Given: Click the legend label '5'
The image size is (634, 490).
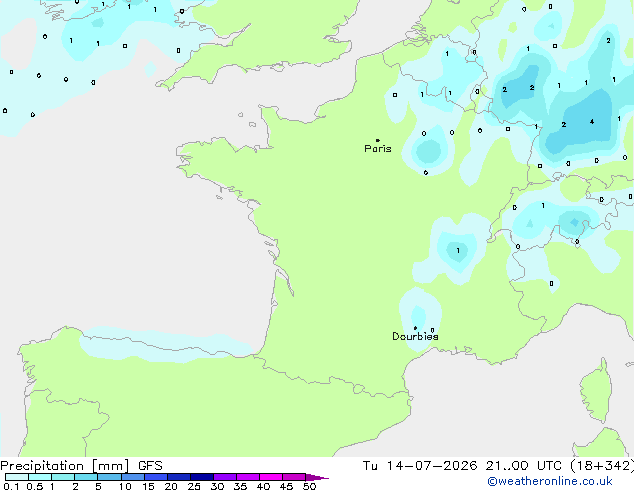Looking at the screenshot, I should (x=98, y=486).
